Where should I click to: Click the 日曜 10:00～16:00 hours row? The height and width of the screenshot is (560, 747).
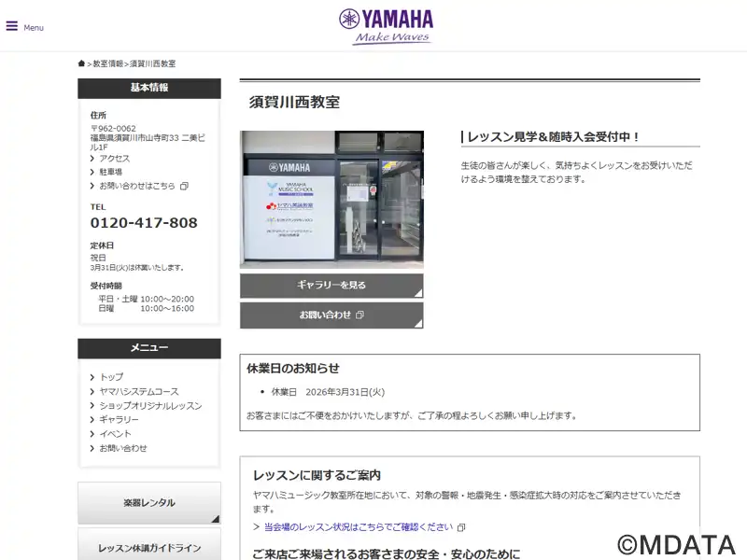(147, 309)
